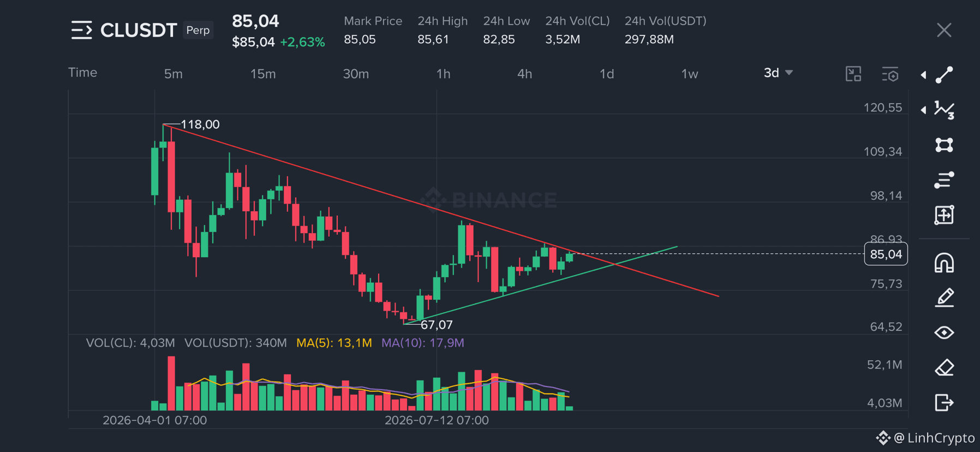
Task: Click the 24h Low value 82,85
Action: click(499, 39)
